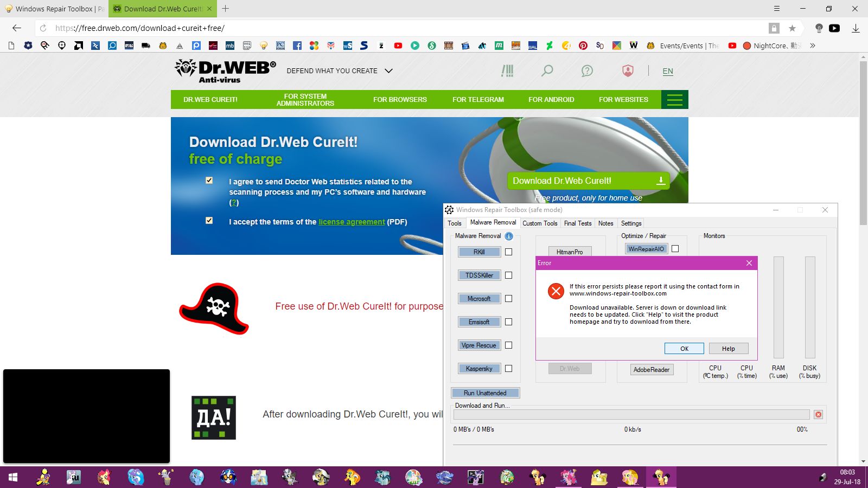Viewport: 868px width, 488px height.
Task: Click Help in the Error dialog
Action: point(729,349)
